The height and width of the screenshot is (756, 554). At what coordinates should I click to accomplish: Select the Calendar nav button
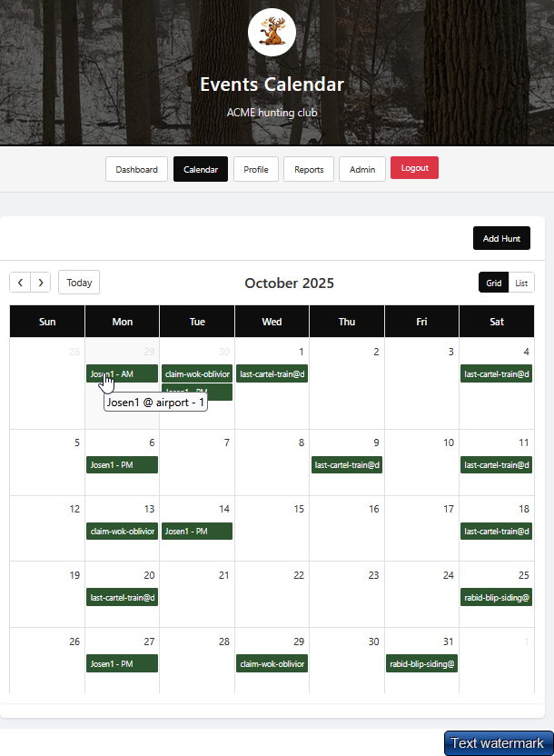(201, 169)
